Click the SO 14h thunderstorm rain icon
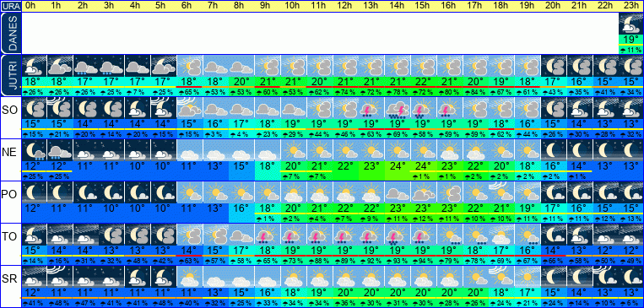This screenshot has width=644, height=308. [397, 108]
